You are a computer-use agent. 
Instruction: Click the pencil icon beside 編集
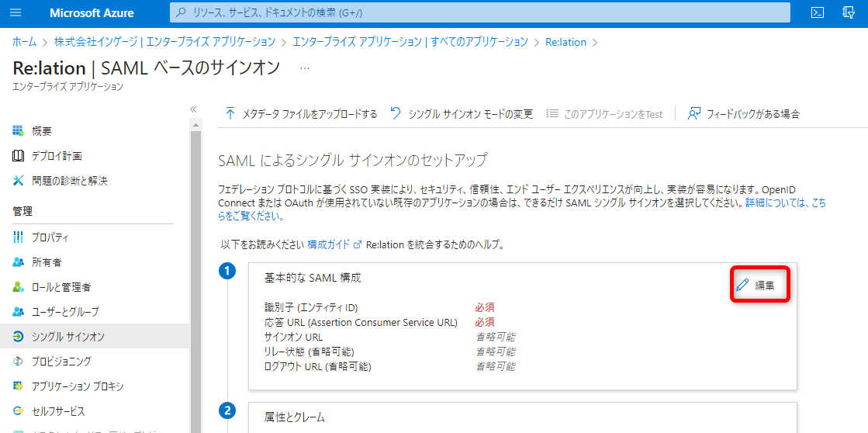[x=742, y=286]
